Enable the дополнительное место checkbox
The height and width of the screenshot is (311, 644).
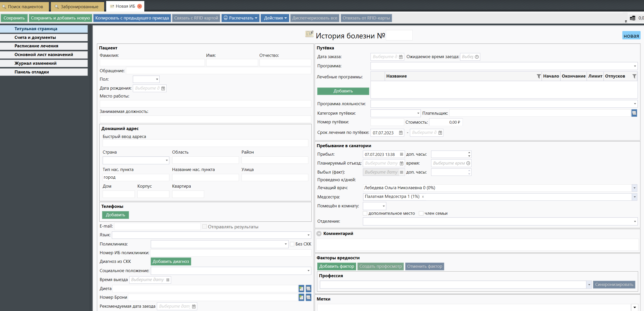pyautogui.click(x=365, y=213)
